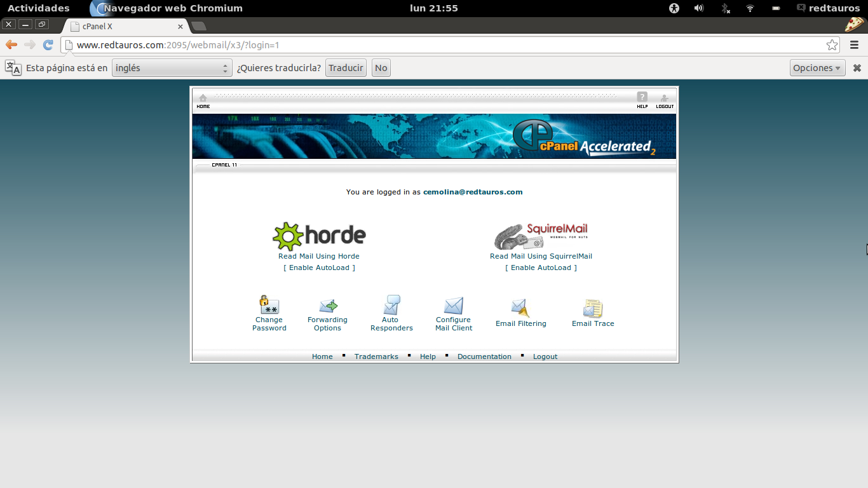This screenshot has height=488, width=868.
Task: Click Trademarks footer link
Action: [x=376, y=356]
